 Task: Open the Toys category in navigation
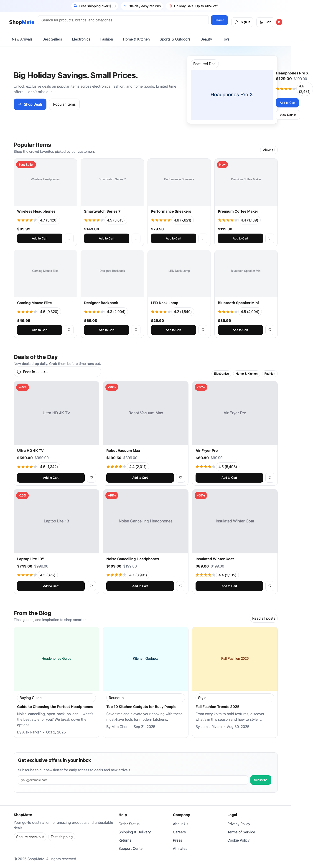tap(225, 39)
